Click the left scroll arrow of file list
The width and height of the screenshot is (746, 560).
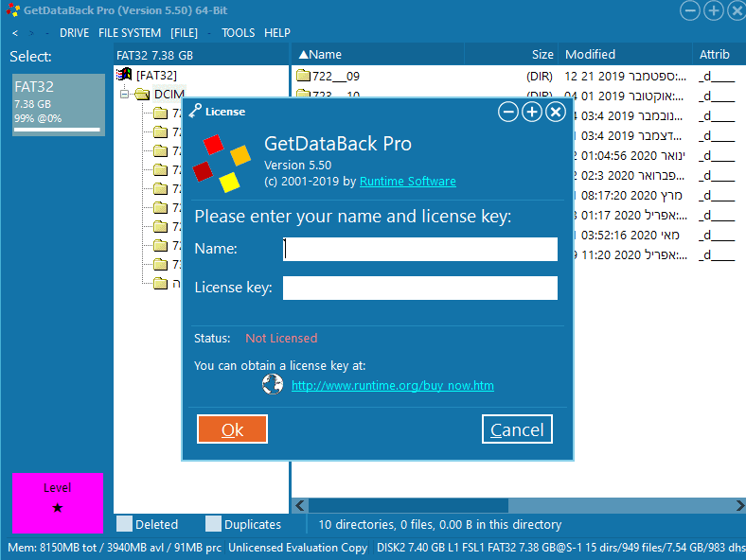click(x=300, y=505)
